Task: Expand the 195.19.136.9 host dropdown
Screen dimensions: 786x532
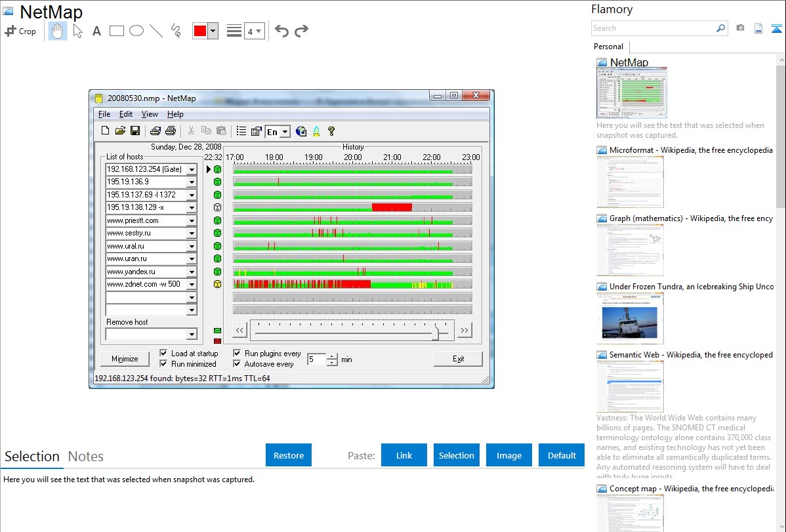Action: coord(192,182)
